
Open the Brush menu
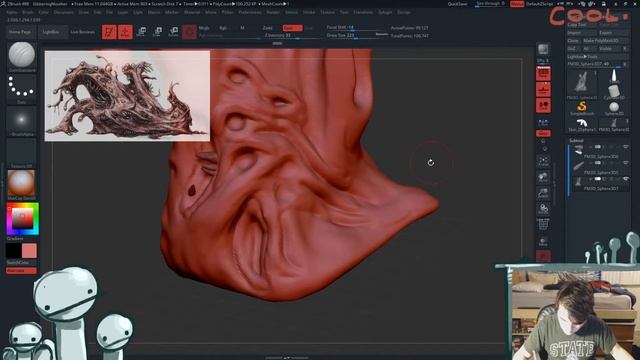pyautogui.click(x=28, y=12)
